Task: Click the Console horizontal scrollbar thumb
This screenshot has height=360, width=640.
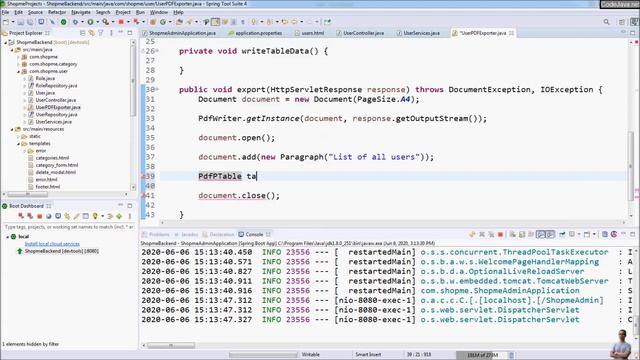Action: pos(171,345)
